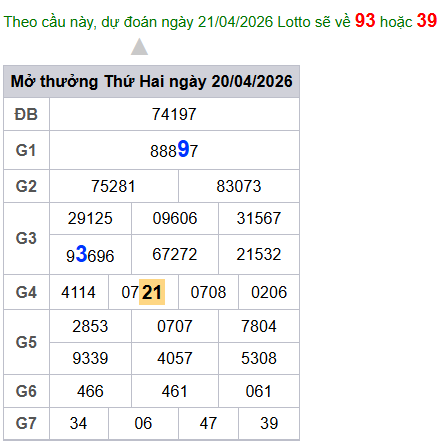Click the gray up-arrow triangle icon
The width and height of the screenshot is (440, 446).
pyautogui.click(x=139, y=47)
